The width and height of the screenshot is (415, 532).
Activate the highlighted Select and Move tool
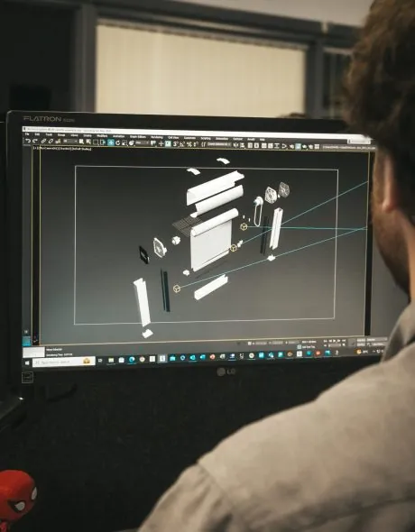[x=111, y=142]
